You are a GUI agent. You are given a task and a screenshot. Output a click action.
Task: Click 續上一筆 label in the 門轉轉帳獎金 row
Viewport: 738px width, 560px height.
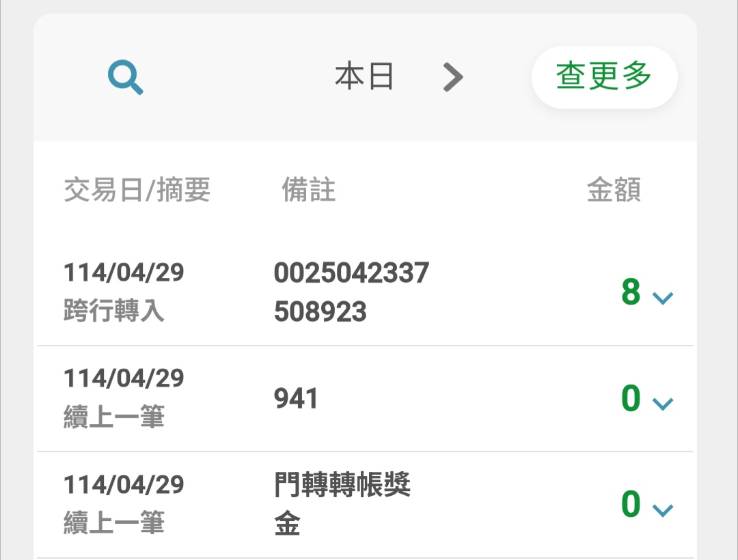[x=114, y=523]
